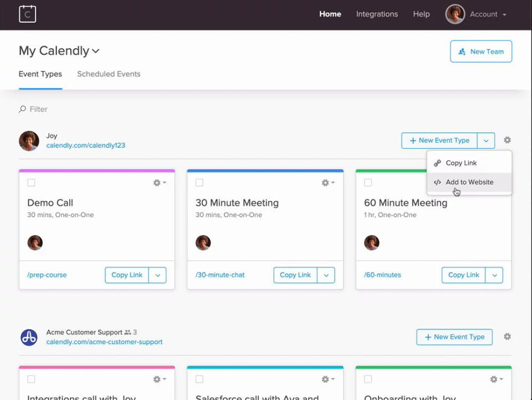Open Salesforce call card gear menu
The image size is (532, 400).
point(328,379)
